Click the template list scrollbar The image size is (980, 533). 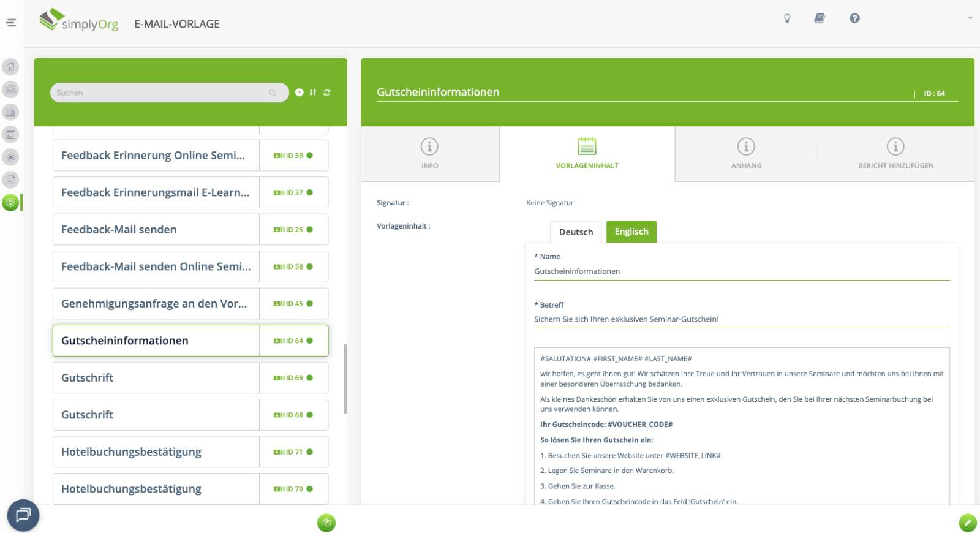tap(345, 379)
